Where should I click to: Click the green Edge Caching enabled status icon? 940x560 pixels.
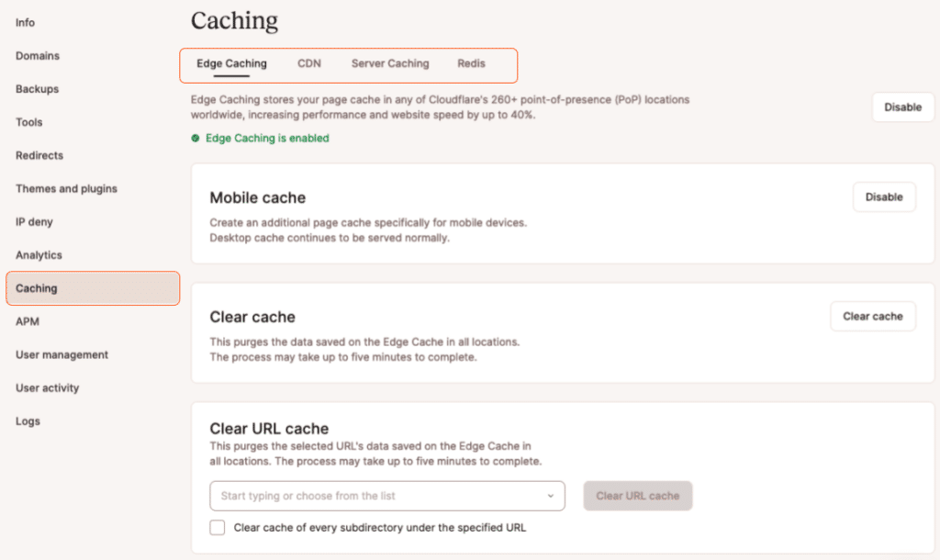coord(195,138)
